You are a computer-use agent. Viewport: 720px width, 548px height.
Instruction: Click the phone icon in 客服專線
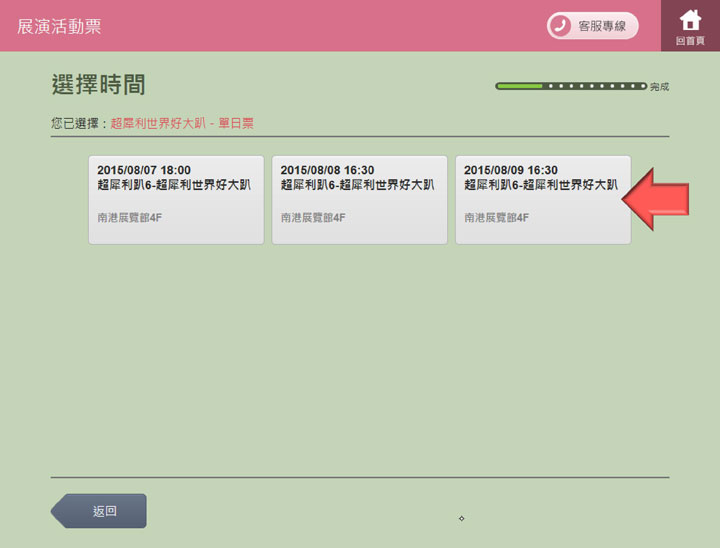561,26
